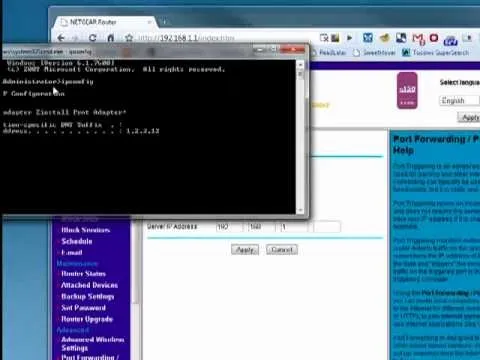Image resolution: width=480 pixels, height=360 pixels.
Task: Click the dark square icon before the play arrow
Action: coord(335,38)
